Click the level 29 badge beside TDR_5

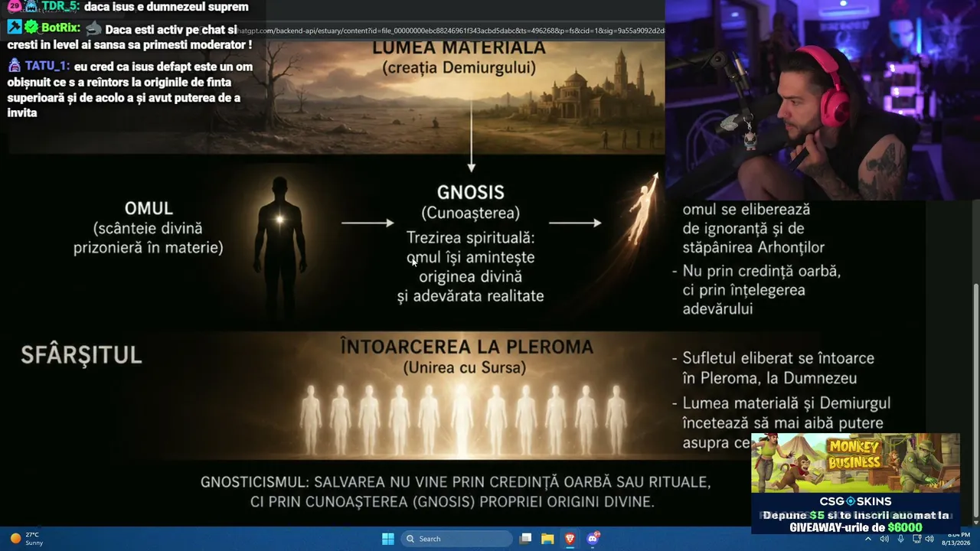click(x=15, y=6)
